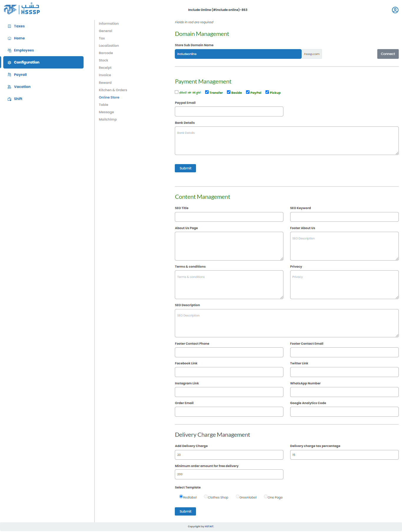The width and height of the screenshot is (402, 532).
Task: Submit the Payment Management form
Action: click(185, 168)
